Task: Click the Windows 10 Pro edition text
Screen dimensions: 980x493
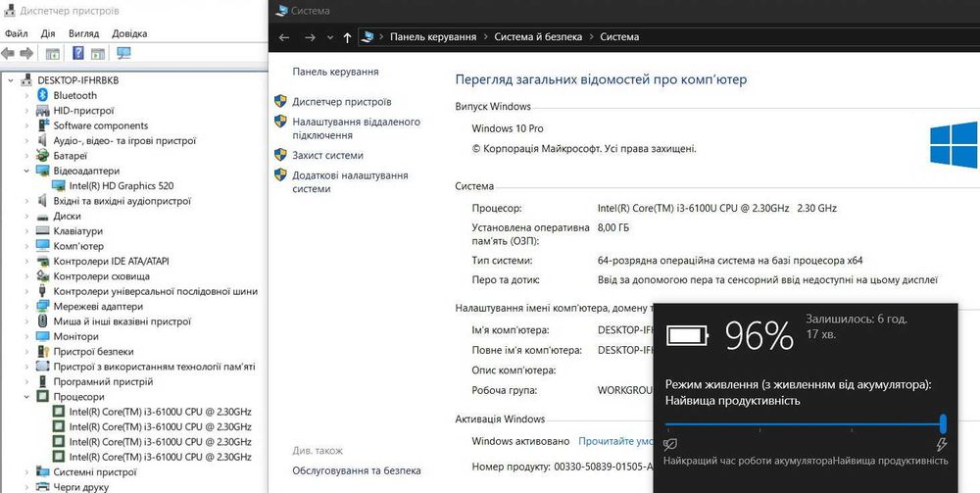Action: tap(508, 128)
